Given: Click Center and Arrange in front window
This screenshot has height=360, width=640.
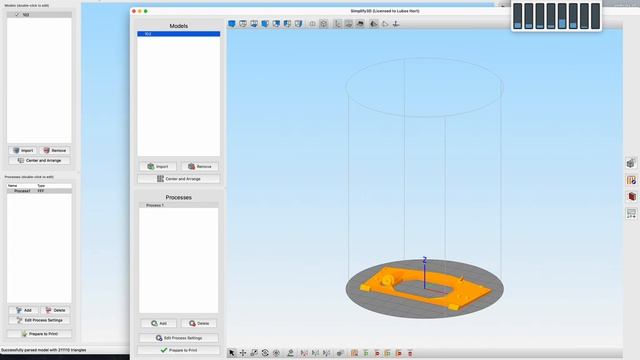Looking at the screenshot, I should coord(179,179).
